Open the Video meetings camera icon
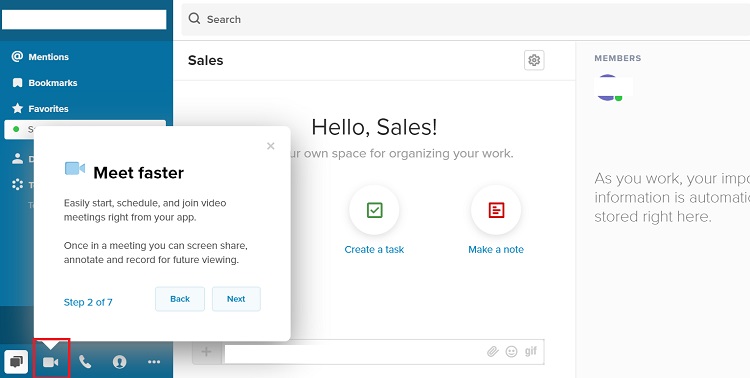750x378 pixels. [51, 362]
